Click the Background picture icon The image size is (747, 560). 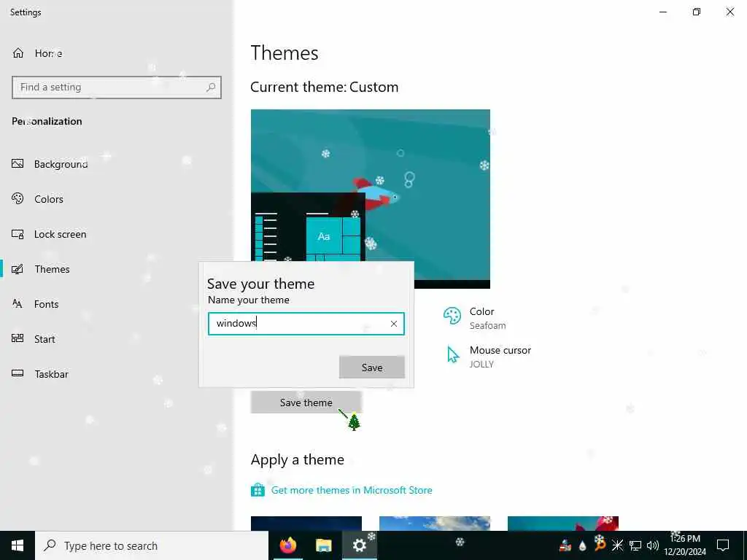[18, 164]
